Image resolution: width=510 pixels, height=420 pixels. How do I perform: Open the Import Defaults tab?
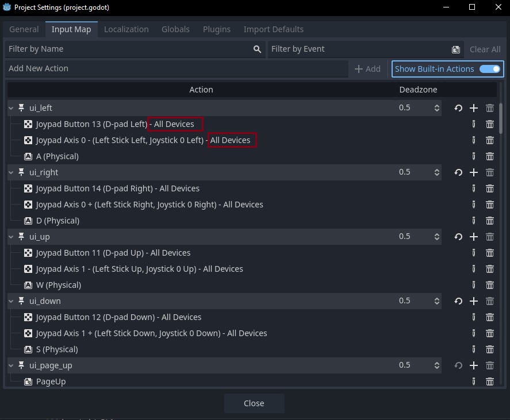click(x=273, y=29)
